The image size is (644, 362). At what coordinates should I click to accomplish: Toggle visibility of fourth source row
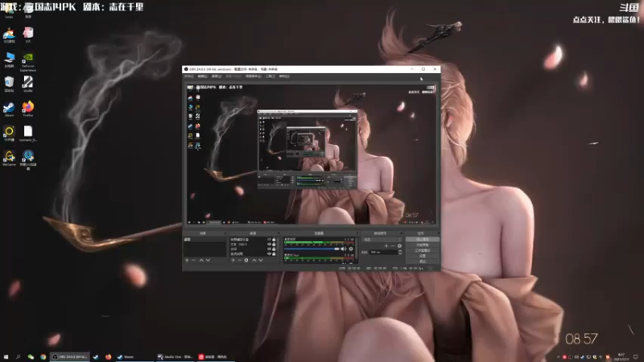[269, 253]
